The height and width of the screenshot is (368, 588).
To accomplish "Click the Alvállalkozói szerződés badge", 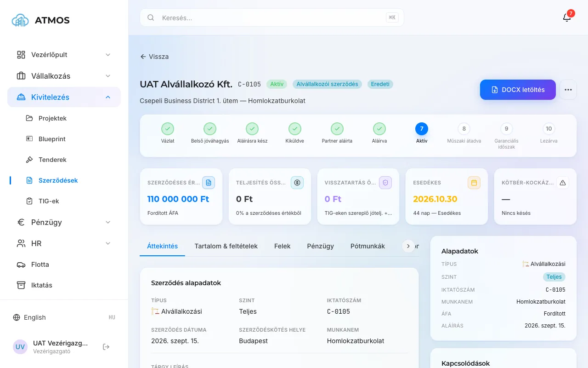I will pos(327,84).
